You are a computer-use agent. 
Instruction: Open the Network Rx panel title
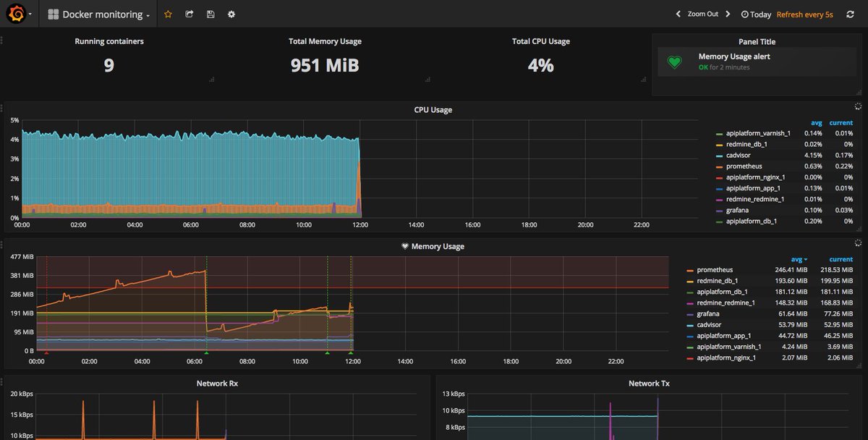(217, 384)
